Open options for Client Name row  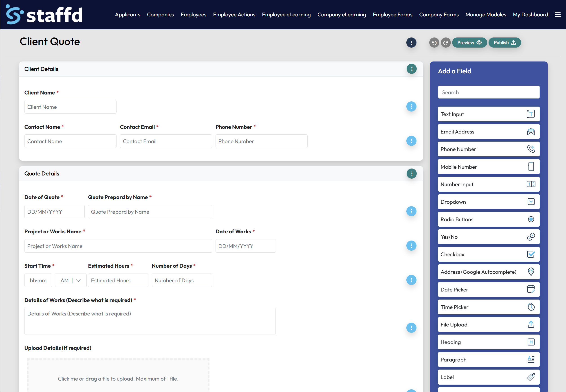[x=411, y=107]
